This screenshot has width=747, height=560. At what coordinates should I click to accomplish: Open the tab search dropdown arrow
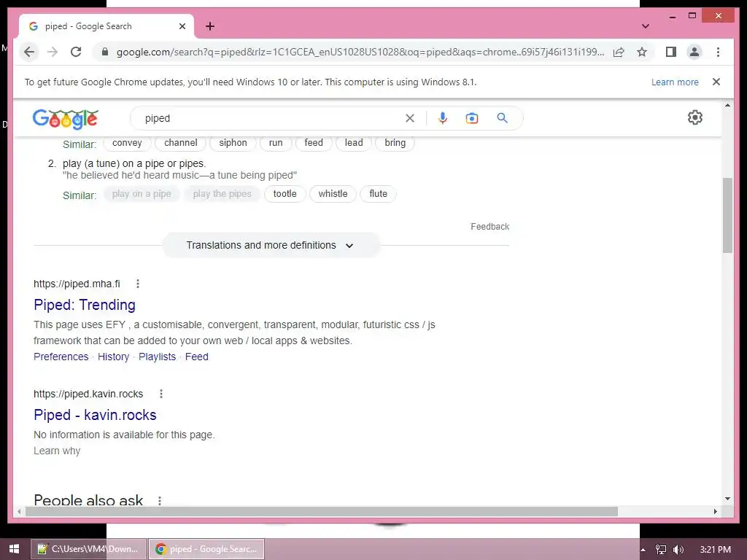(x=646, y=26)
